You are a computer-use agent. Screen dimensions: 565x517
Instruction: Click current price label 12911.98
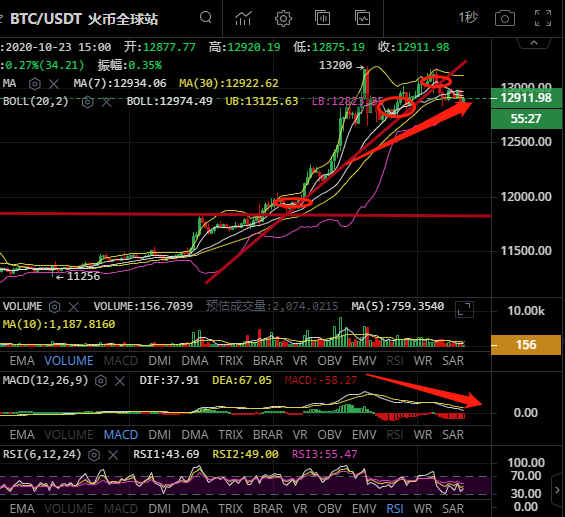pos(526,98)
